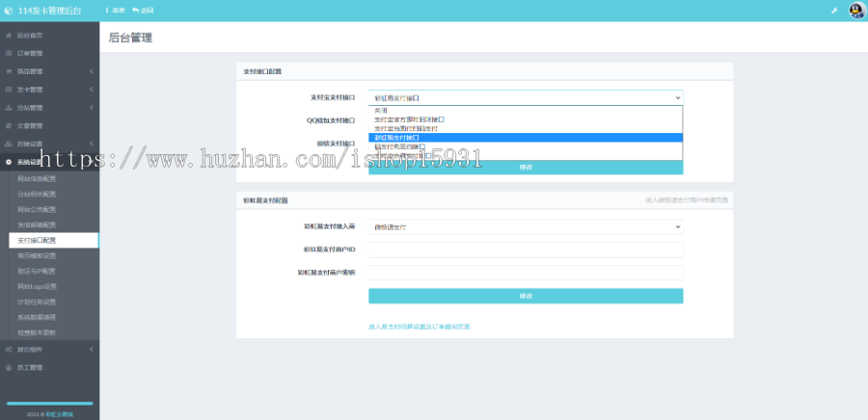Screen dimensions: 868x420
Task: Expand the 其它组件 sidebar section
Action: coord(48,349)
